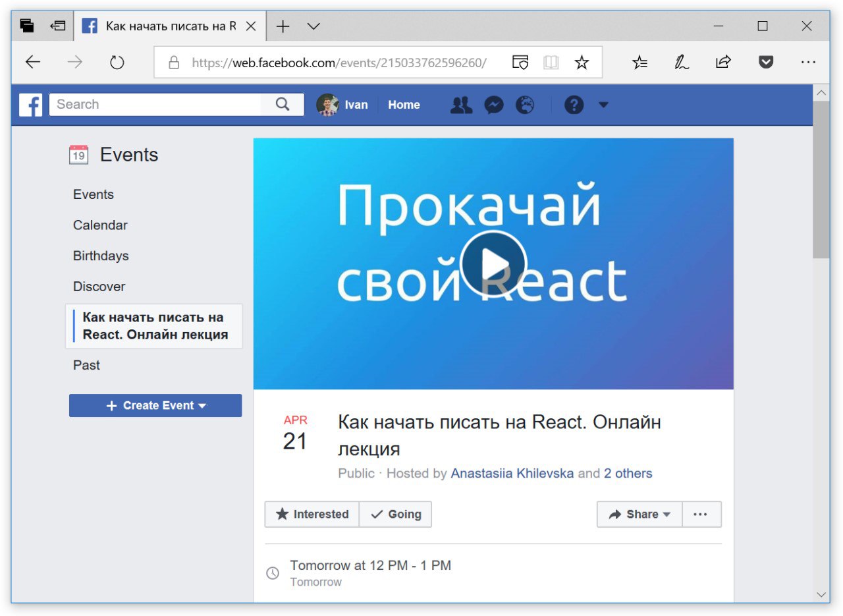Click the vertical scrollbar thumb
This screenshot has height=616, width=843.
[821, 180]
